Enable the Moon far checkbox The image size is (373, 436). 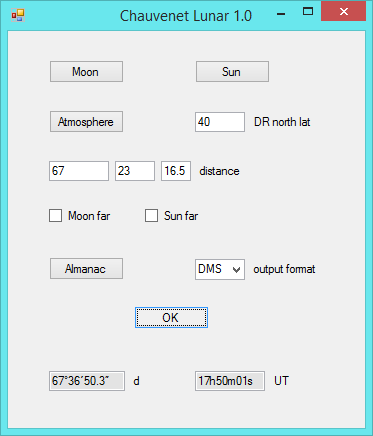click(x=56, y=216)
